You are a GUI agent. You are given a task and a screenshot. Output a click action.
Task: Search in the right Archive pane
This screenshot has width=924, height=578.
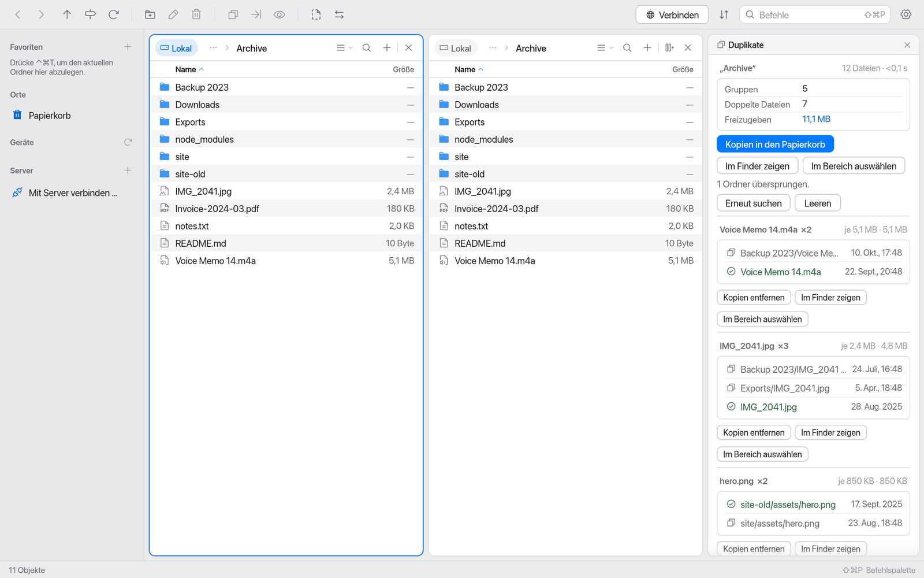[627, 48]
